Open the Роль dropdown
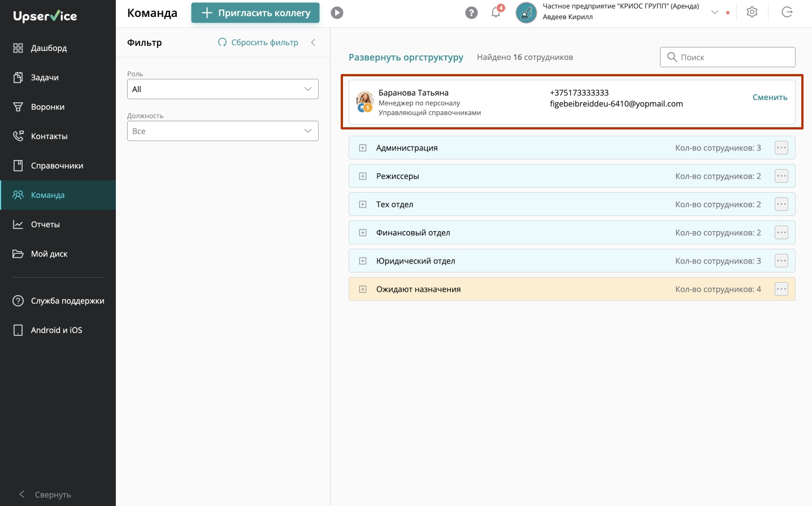This screenshot has height=506, width=812. pyautogui.click(x=223, y=89)
